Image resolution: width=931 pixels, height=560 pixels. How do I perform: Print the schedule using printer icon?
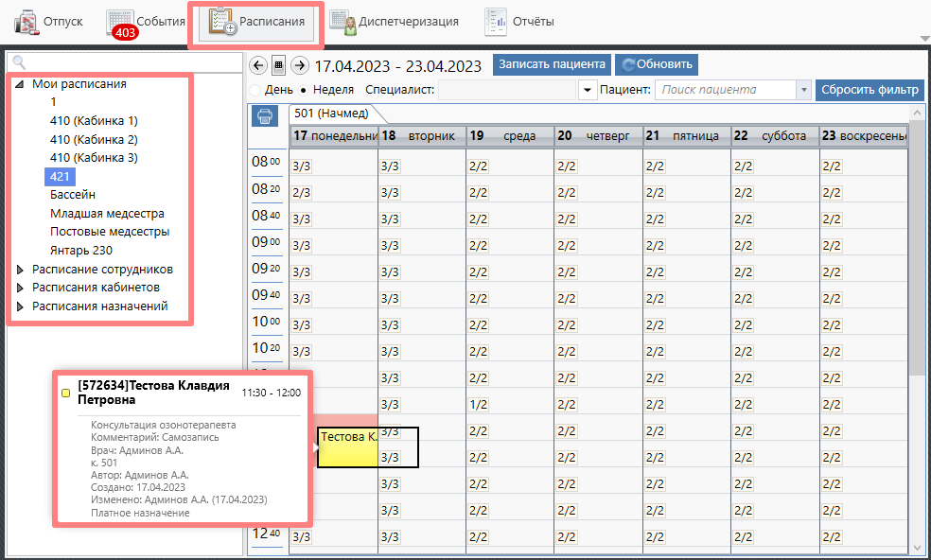(265, 116)
